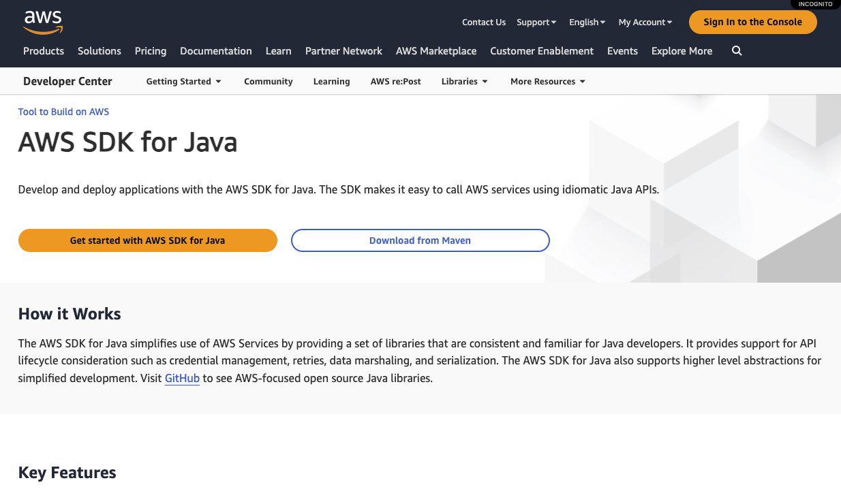Screen dimensions: 841x504
Task: Open the Documentation menu item
Action: [216, 51]
